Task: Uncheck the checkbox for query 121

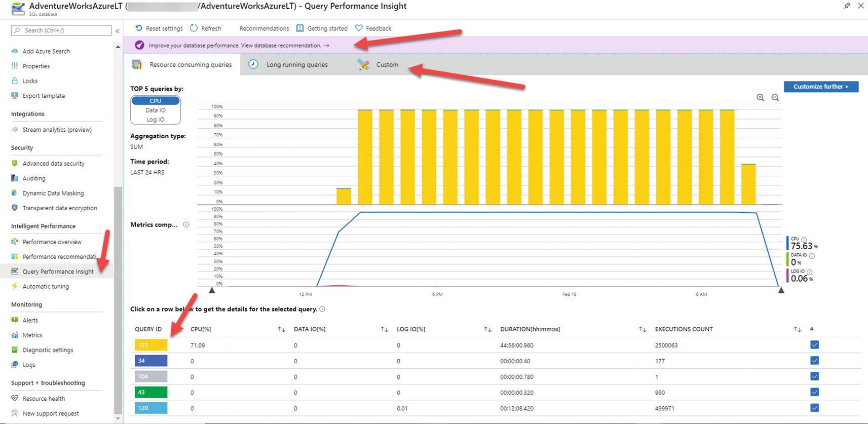Action: (x=814, y=345)
